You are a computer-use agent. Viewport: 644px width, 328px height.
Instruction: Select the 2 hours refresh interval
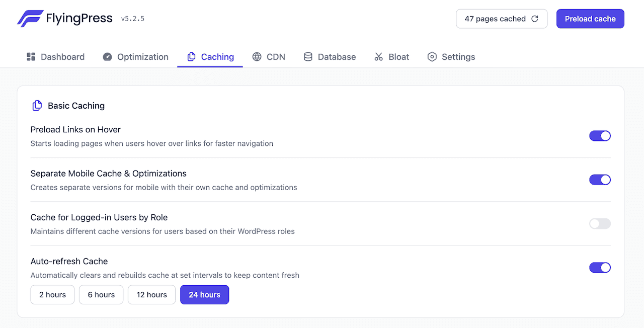[x=52, y=294]
